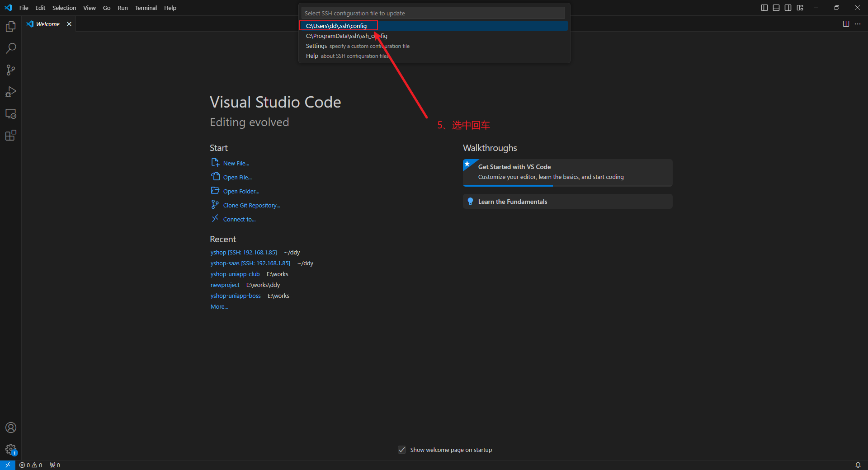
Task: Click the Open Folder... link
Action: click(241, 191)
